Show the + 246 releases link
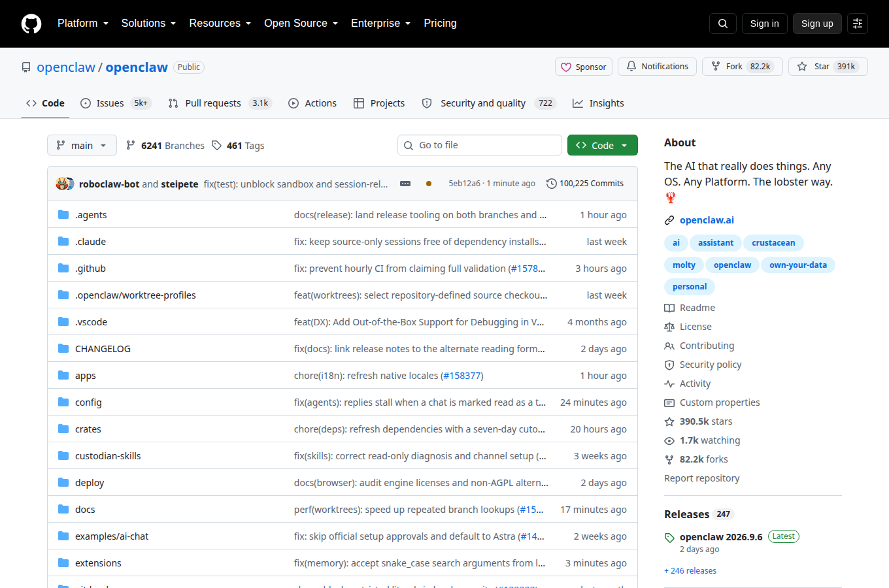This screenshot has height=588, width=889. [690, 570]
